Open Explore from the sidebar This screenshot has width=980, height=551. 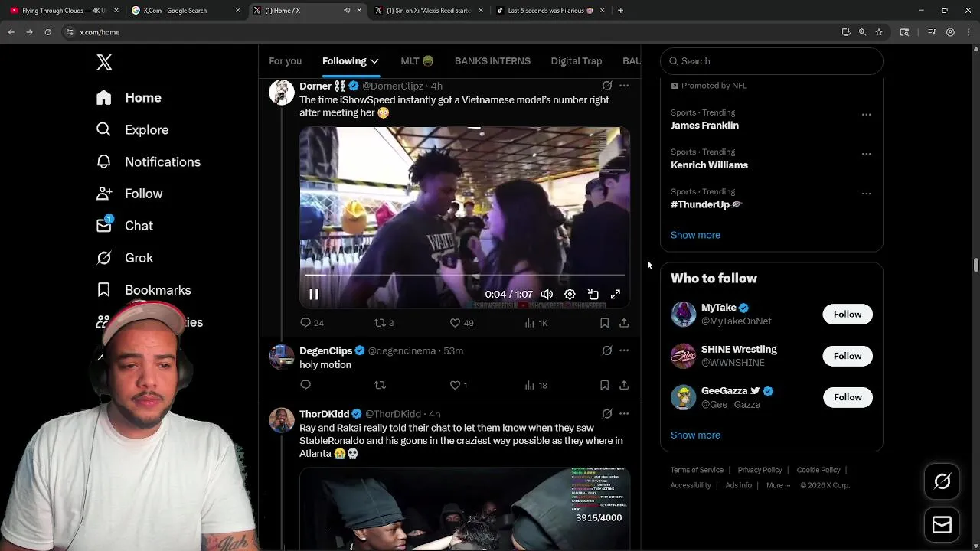point(132,130)
